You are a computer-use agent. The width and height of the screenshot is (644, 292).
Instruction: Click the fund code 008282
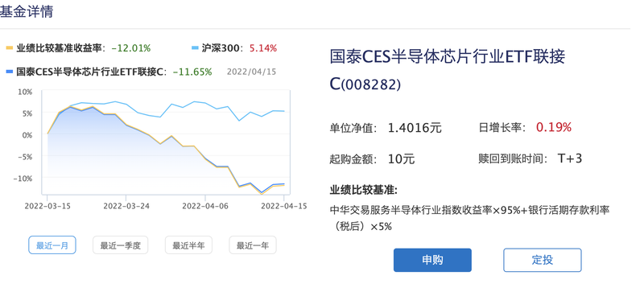[370, 84]
